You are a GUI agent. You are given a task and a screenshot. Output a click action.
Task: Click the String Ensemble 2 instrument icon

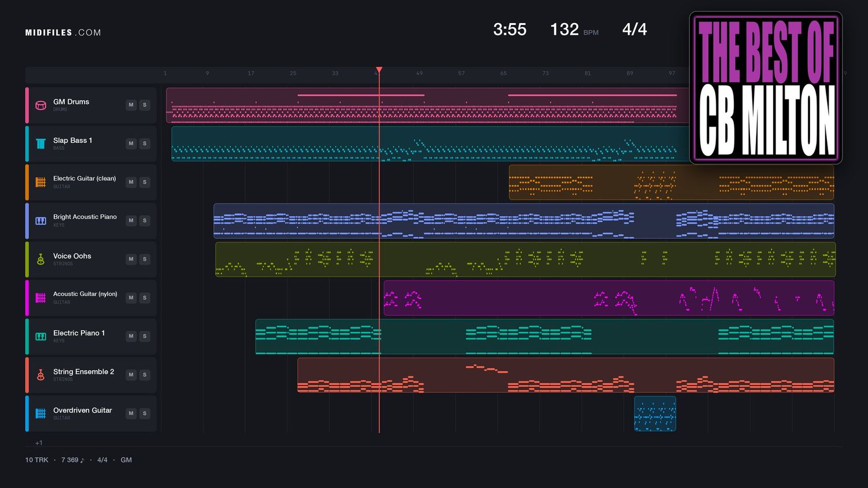[x=41, y=375]
